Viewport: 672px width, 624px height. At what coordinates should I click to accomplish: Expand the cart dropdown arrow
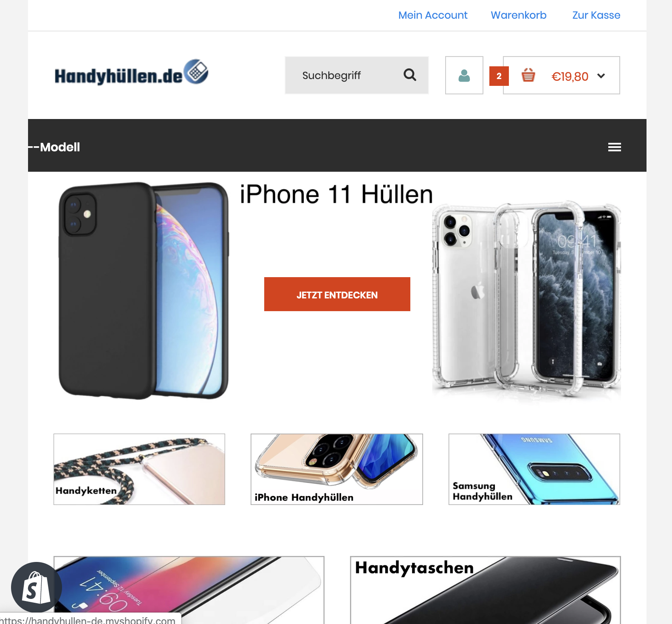(x=601, y=76)
